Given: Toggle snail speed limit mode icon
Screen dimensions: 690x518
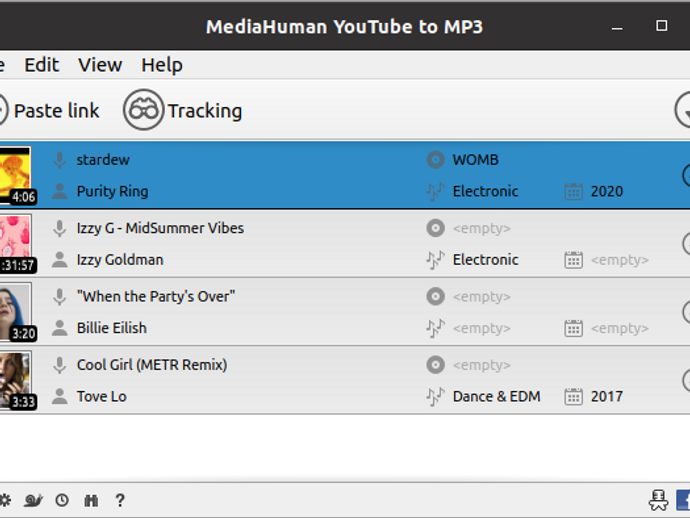Looking at the screenshot, I should click(x=33, y=500).
